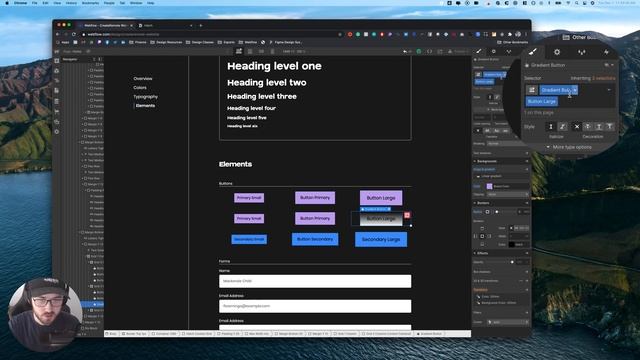Screen dimensions: 640x360
Task: Toggle overline text decoration
Action: click(x=609, y=127)
